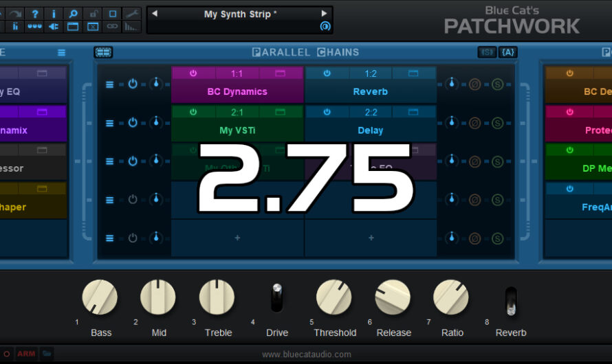Select next preset with right arrow
The height and width of the screenshot is (364, 612).
pos(324,13)
